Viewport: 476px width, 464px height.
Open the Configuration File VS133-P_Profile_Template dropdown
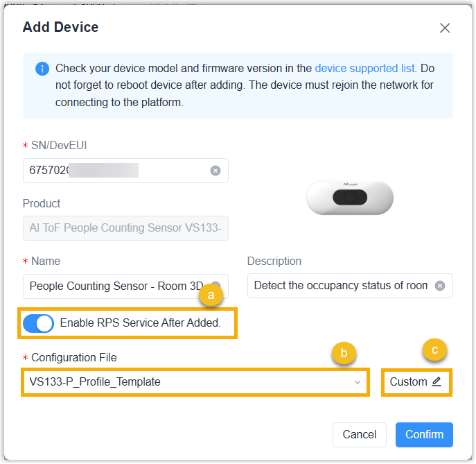(x=195, y=382)
